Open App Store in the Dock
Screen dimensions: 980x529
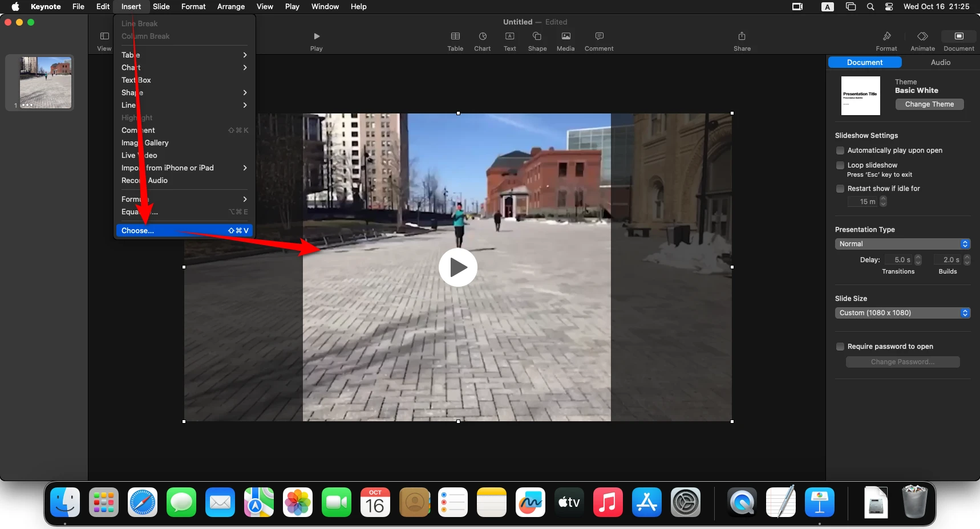point(647,503)
